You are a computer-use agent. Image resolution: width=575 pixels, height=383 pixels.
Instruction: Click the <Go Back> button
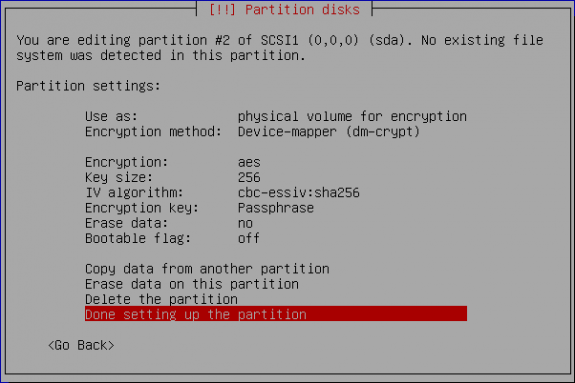81,345
